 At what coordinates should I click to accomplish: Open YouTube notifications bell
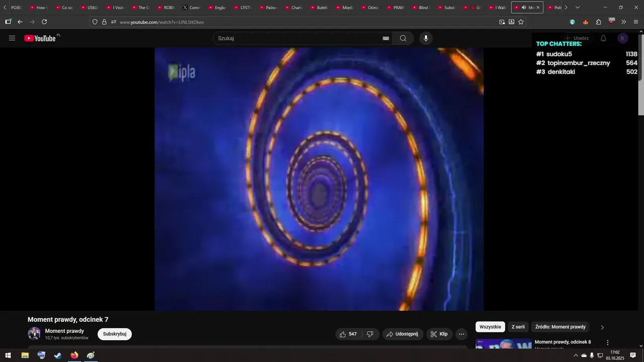603,38
